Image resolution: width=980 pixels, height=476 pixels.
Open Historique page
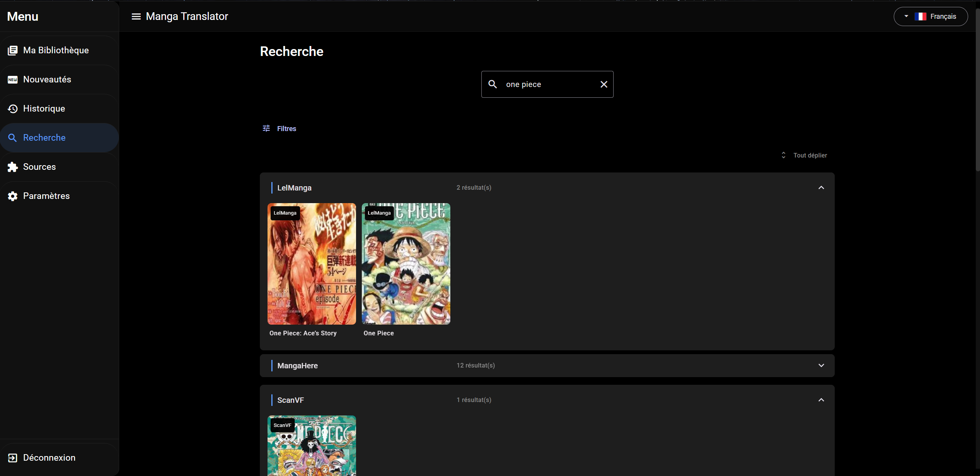(59, 108)
